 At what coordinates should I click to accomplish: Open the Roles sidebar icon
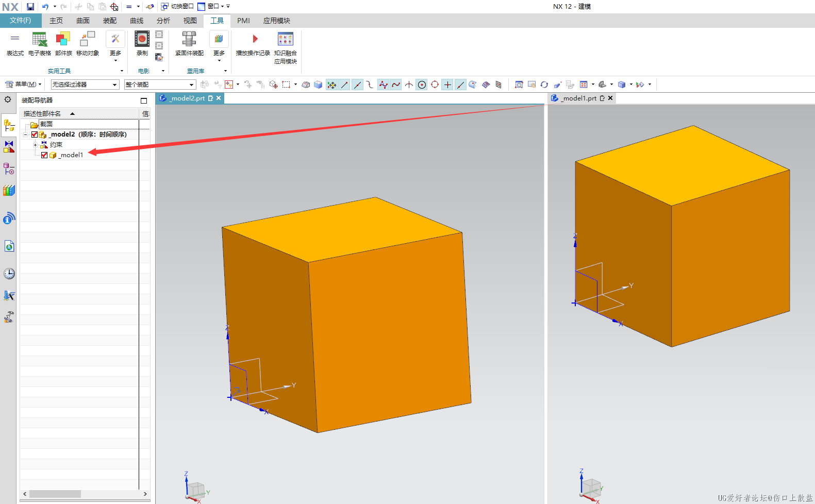(x=9, y=317)
